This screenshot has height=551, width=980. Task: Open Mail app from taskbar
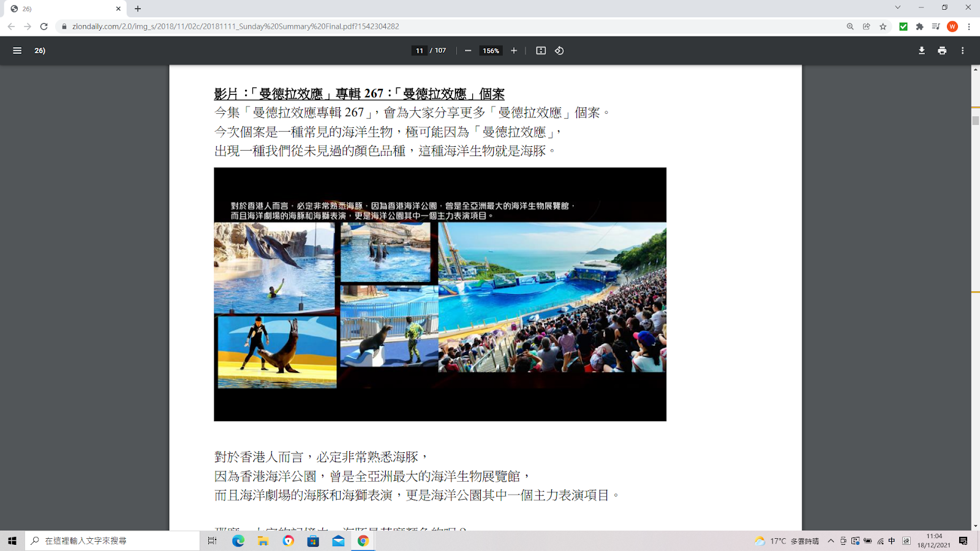tap(338, 541)
